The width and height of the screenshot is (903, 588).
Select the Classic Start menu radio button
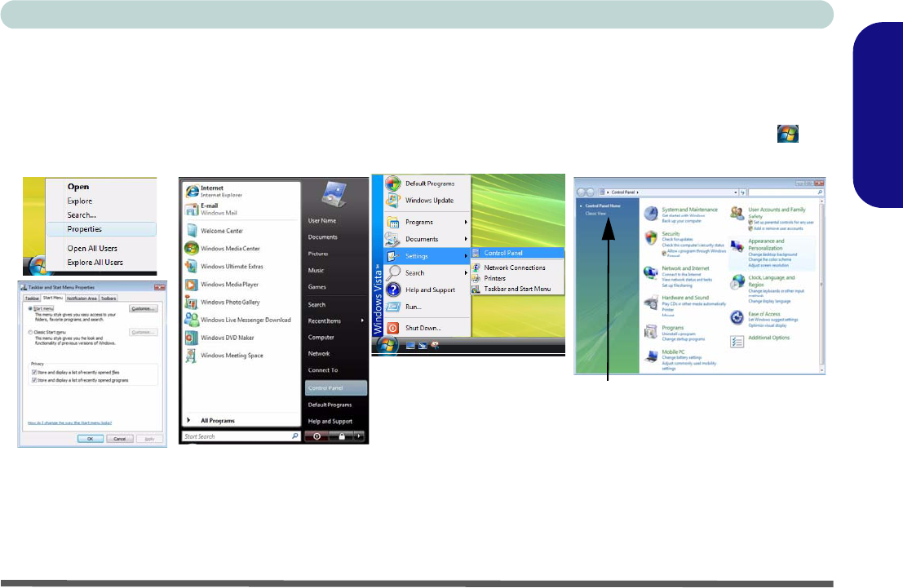click(x=31, y=333)
